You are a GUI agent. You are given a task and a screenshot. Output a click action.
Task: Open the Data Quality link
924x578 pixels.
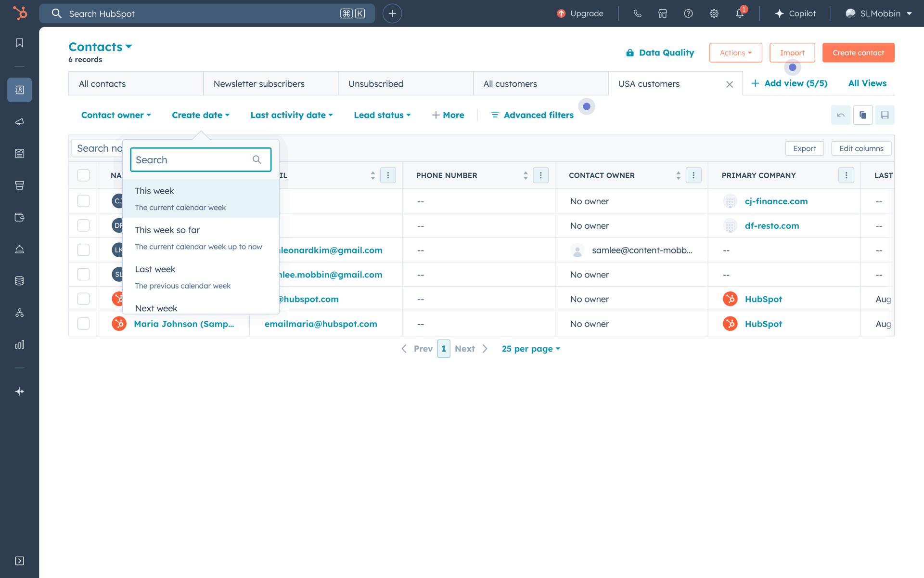pos(660,53)
